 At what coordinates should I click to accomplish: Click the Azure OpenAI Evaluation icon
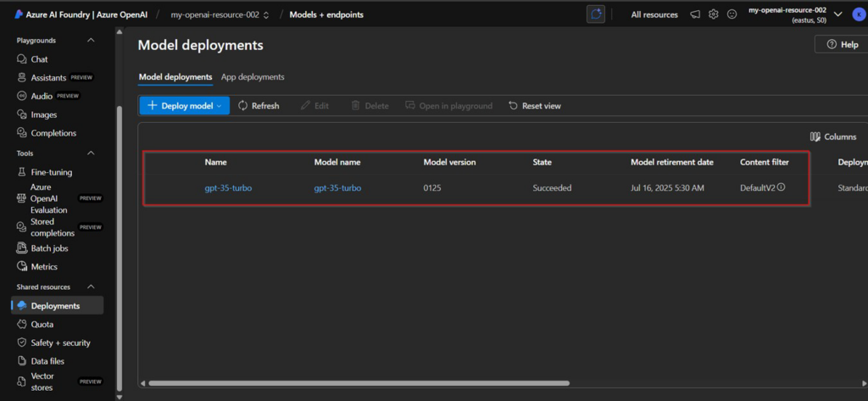[x=21, y=198]
